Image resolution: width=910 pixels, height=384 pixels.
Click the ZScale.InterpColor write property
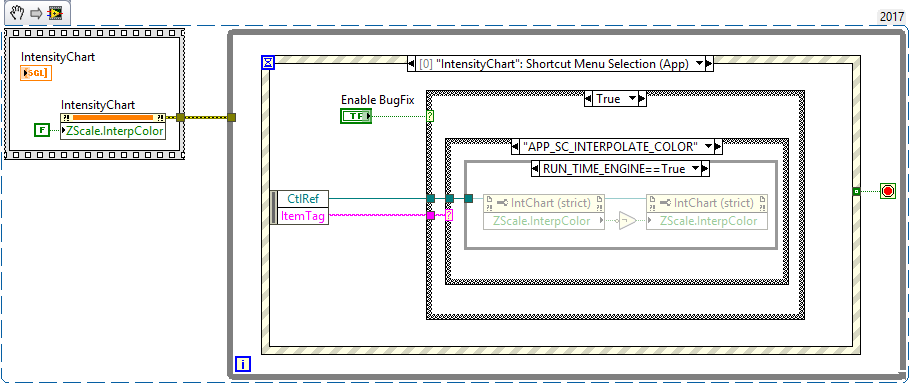(707, 220)
